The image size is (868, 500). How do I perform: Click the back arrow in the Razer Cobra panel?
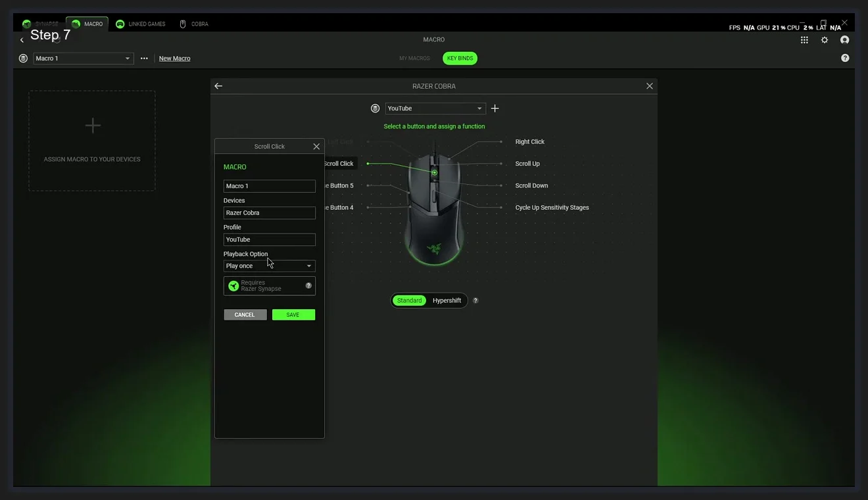pyautogui.click(x=218, y=86)
